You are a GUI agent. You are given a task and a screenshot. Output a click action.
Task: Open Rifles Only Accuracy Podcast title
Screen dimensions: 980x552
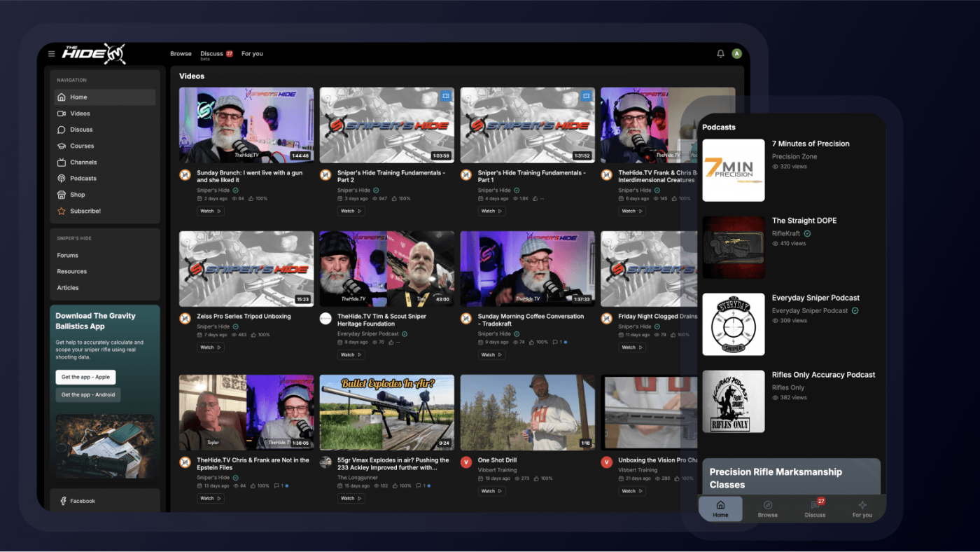tap(823, 375)
